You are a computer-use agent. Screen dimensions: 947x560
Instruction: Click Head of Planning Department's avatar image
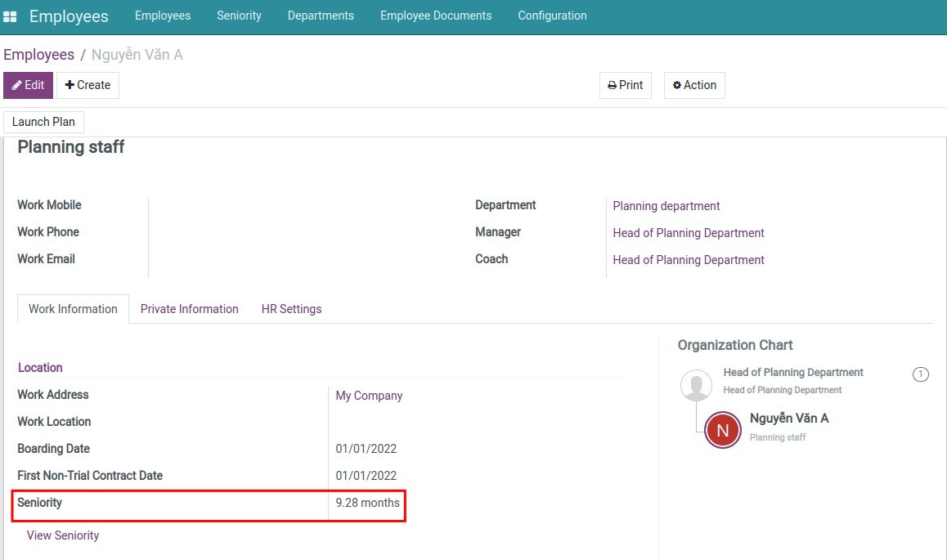pyautogui.click(x=695, y=386)
